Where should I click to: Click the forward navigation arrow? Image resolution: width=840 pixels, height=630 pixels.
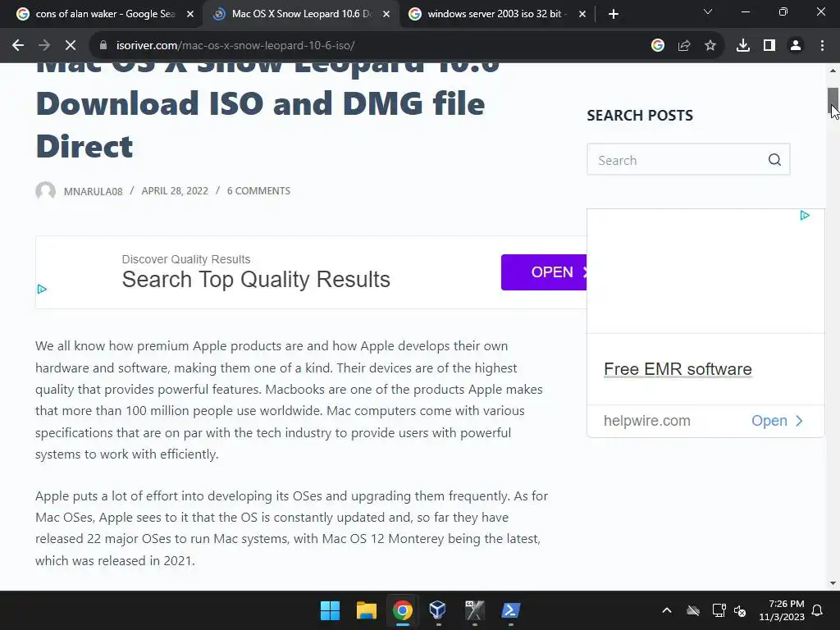pos(44,46)
